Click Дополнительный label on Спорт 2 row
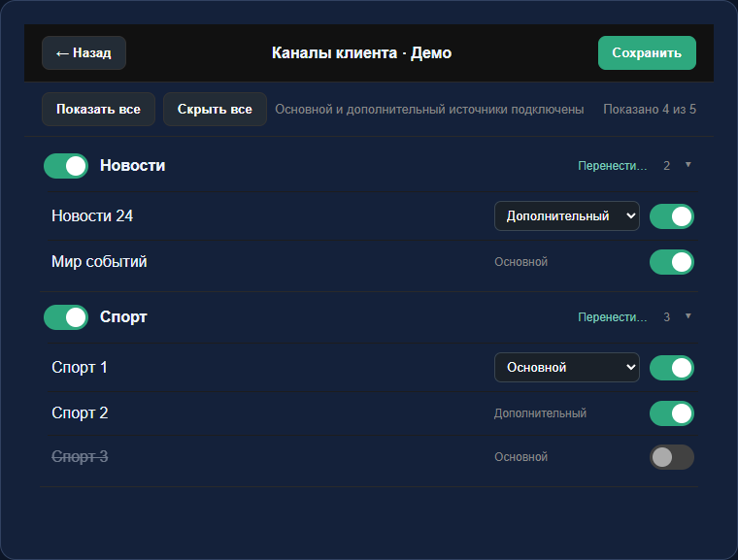The height and width of the screenshot is (560, 738). [540, 413]
